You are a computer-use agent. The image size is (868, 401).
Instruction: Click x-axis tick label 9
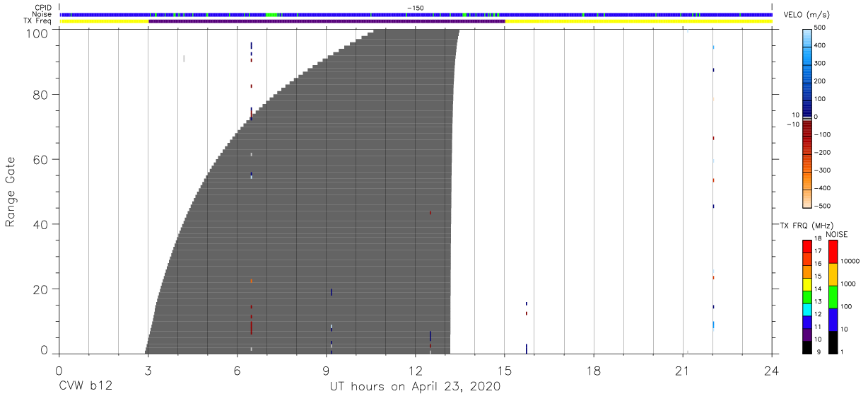[x=326, y=370]
